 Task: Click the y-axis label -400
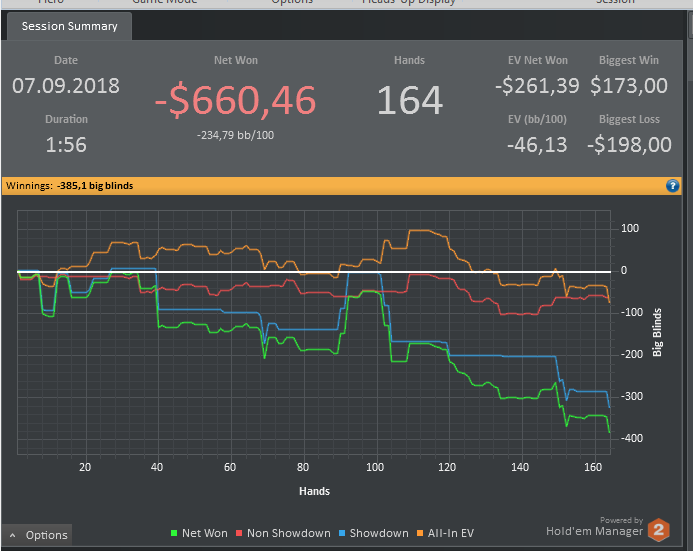click(632, 438)
